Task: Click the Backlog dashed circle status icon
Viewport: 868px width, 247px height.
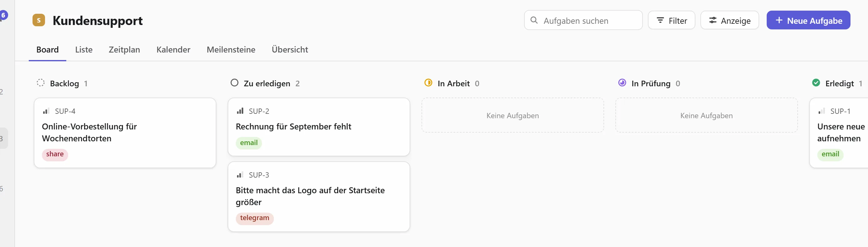Action: [x=40, y=83]
